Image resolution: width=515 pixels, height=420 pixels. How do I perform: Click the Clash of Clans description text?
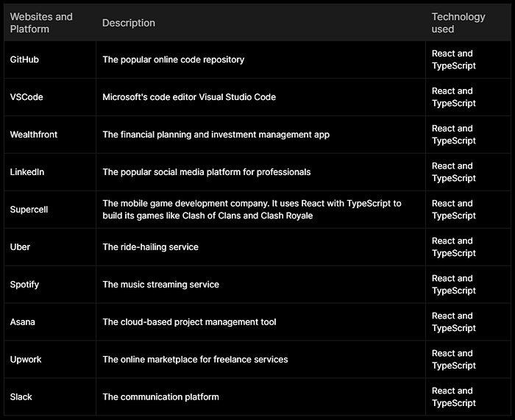252,210
